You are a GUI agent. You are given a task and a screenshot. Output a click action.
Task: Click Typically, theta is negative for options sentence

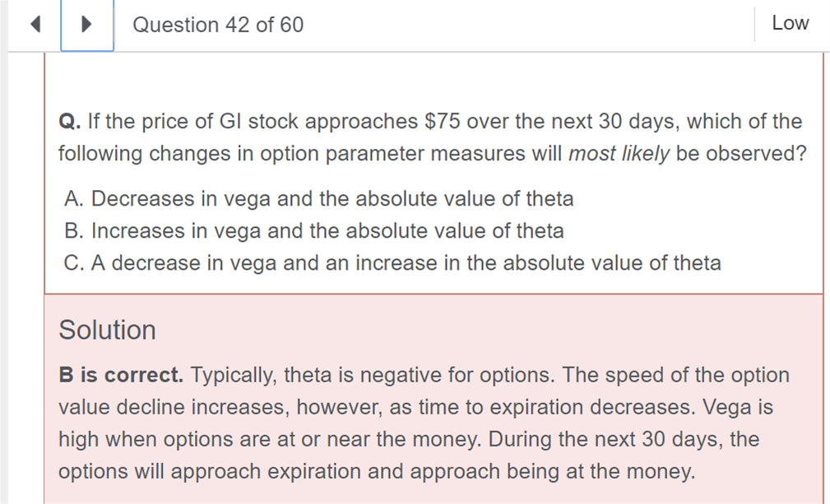click(373, 375)
